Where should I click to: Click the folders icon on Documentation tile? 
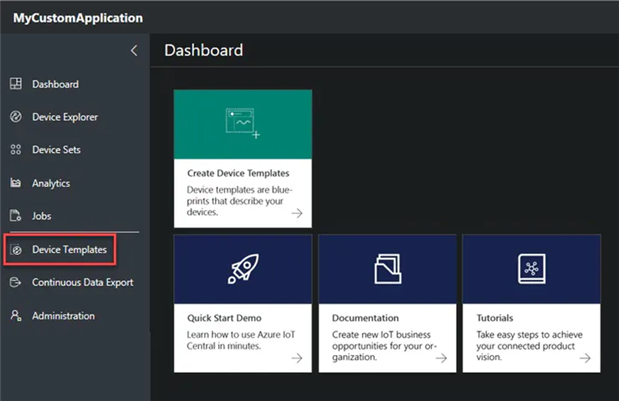(388, 269)
